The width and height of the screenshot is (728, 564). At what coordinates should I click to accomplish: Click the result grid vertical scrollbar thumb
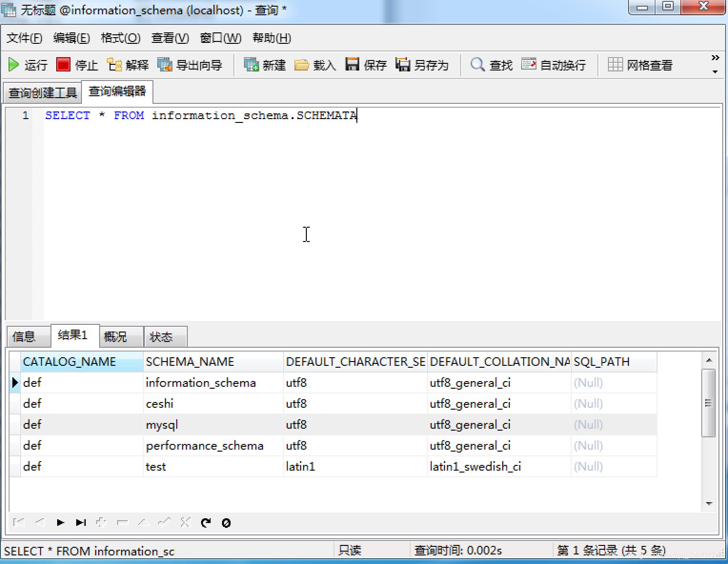tap(709, 403)
